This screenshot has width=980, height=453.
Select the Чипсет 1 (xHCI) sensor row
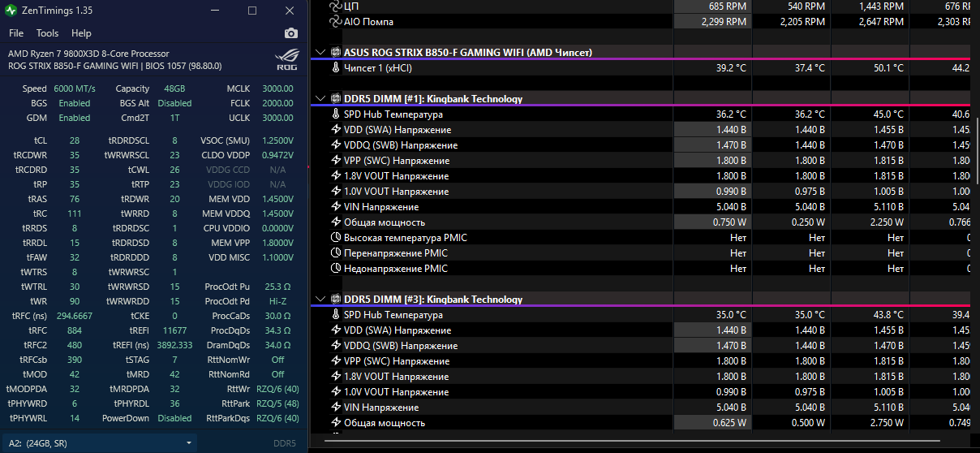[x=641, y=68]
